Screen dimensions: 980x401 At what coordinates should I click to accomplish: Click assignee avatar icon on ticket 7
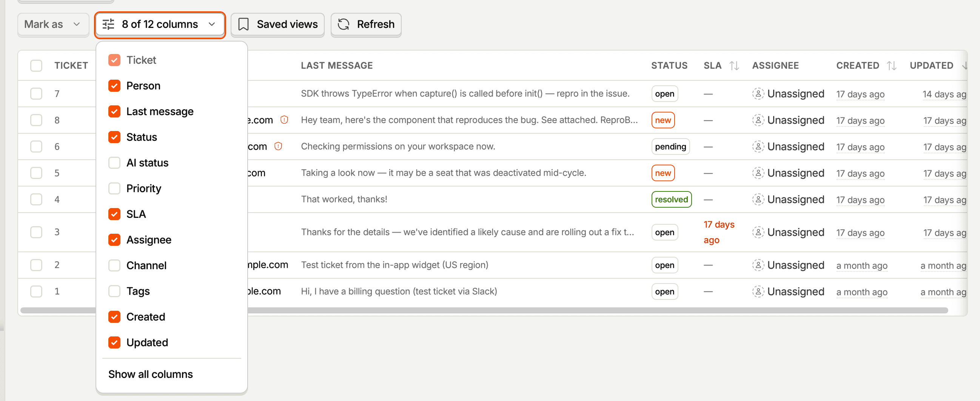(758, 94)
